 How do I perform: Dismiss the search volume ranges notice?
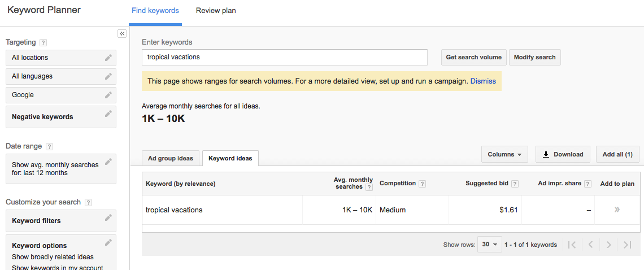[483, 81]
